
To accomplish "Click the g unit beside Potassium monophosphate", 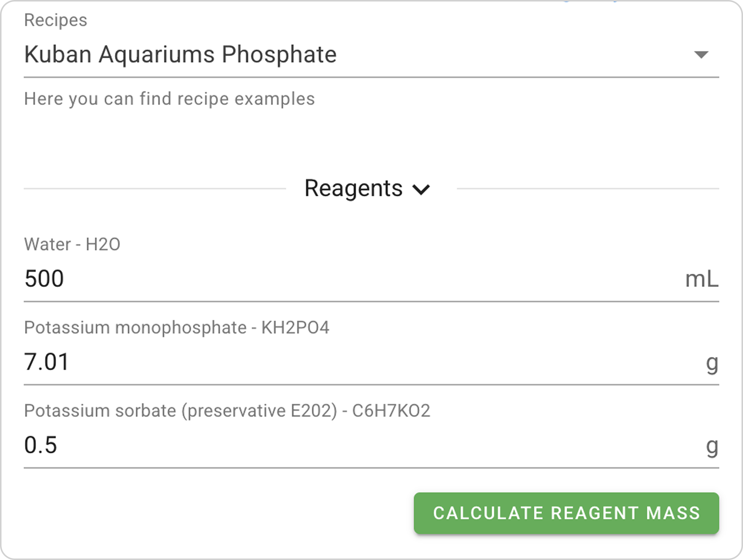I will 712,363.
